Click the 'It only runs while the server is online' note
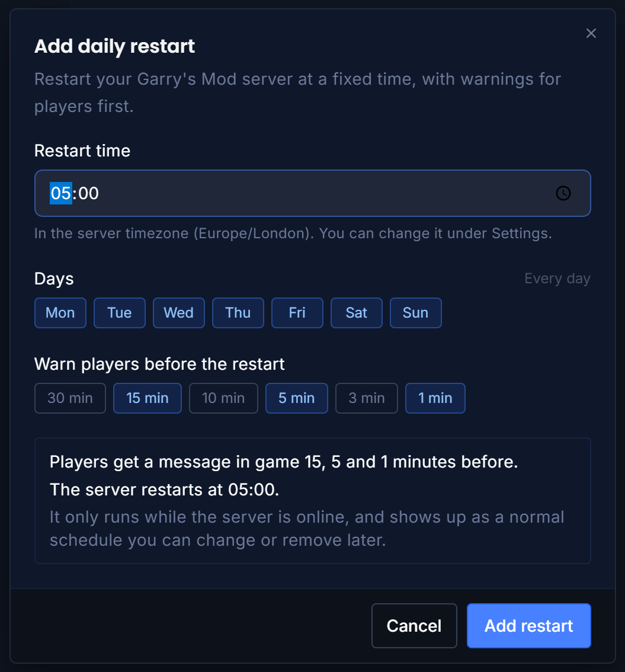Viewport: 625px width, 672px height. pyautogui.click(x=307, y=529)
